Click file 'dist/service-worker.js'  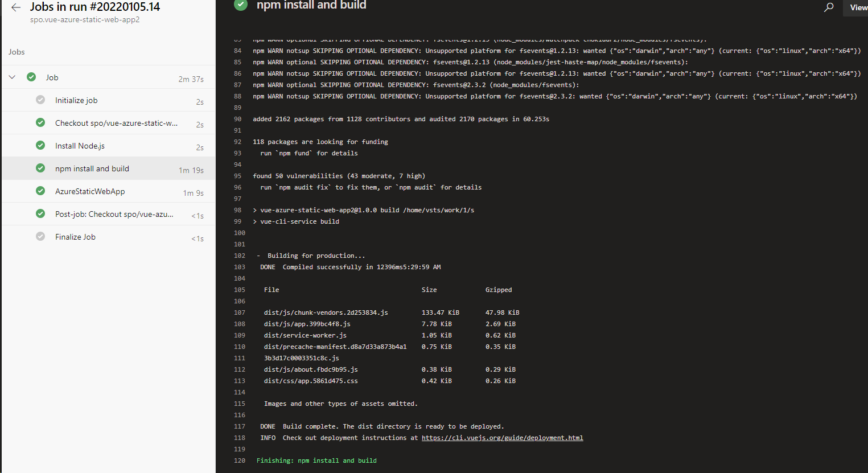pyautogui.click(x=305, y=335)
